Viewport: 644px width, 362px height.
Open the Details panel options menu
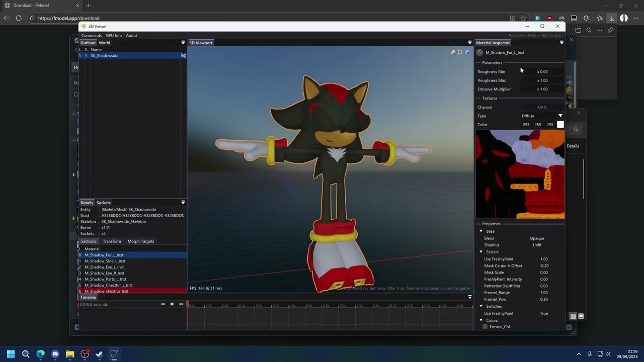[x=183, y=203]
